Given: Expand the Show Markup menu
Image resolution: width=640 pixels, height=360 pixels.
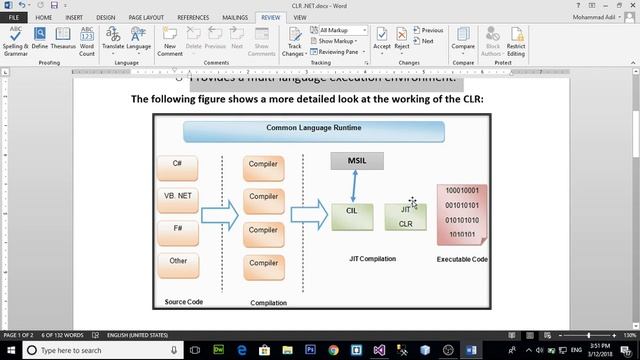Looking at the screenshot, I should (x=334, y=41).
